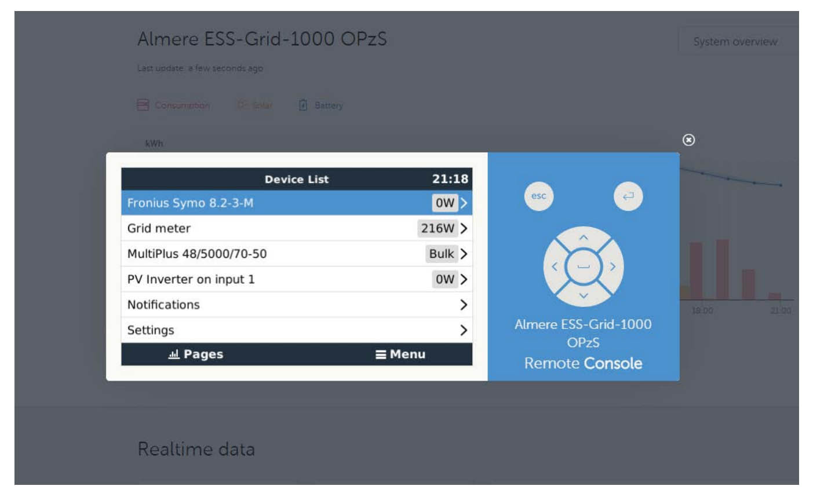
Task: Toggle the Battery graph legend
Action: point(322,105)
